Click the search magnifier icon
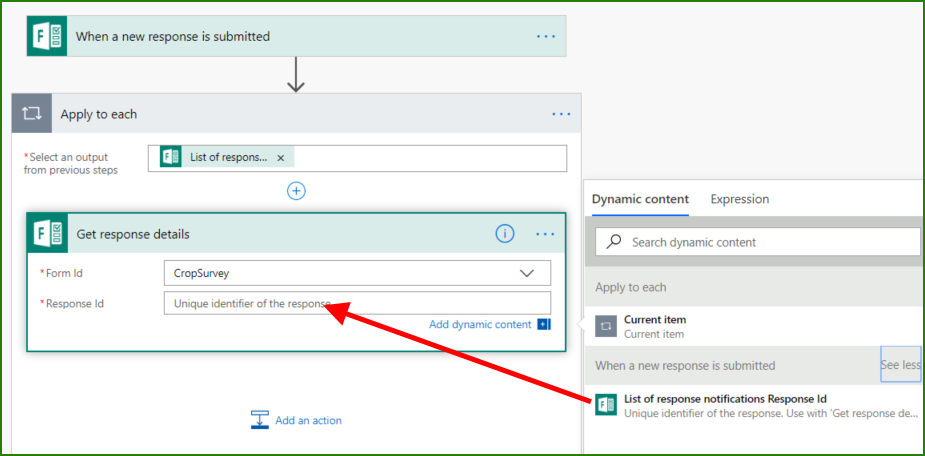This screenshot has height=456, width=925. 614,242
